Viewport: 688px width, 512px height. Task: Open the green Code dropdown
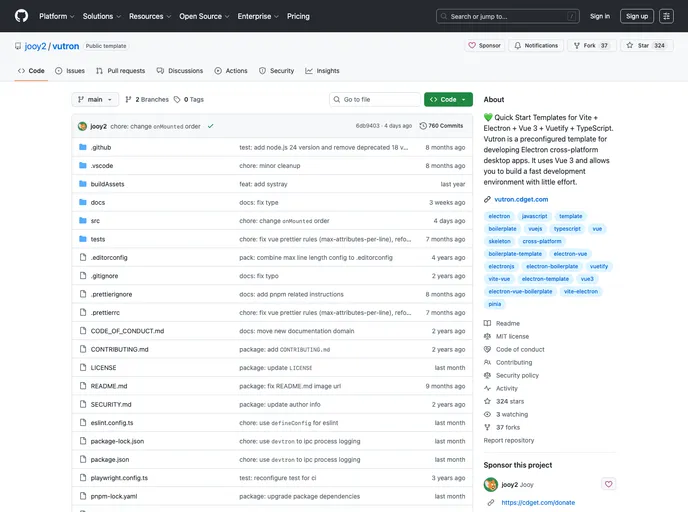[x=446, y=100]
